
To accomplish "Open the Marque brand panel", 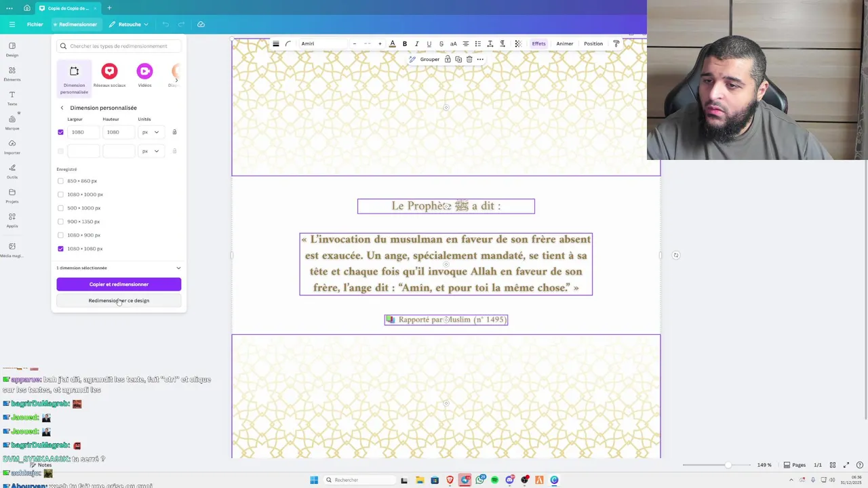I will click(12, 123).
